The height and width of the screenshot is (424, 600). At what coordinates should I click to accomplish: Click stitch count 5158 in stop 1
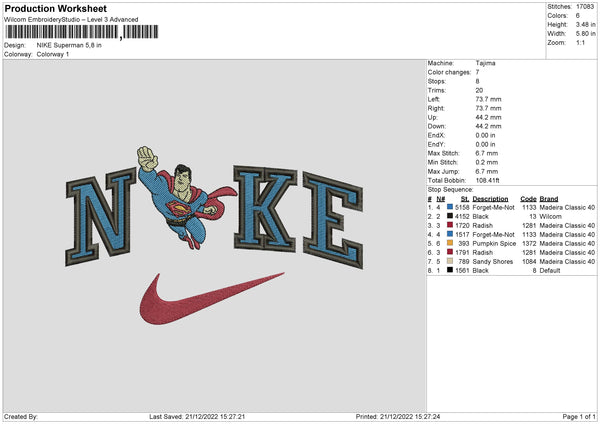coord(462,207)
